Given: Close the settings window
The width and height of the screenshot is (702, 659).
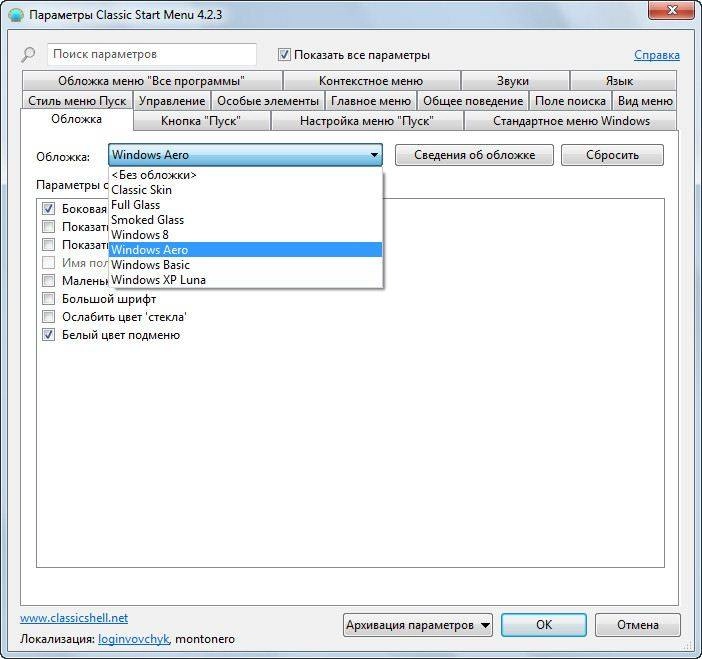Looking at the screenshot, I should pos(672,10).
